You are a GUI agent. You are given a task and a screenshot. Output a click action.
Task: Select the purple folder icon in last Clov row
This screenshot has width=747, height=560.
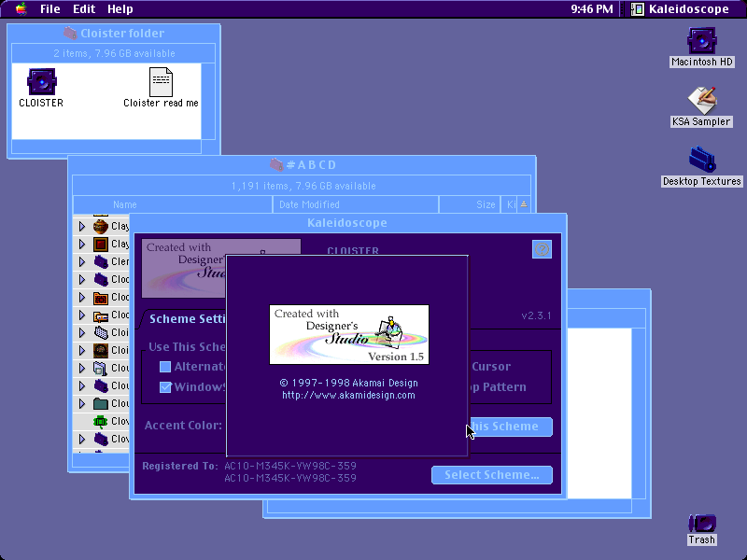click(x=101, y=439)
